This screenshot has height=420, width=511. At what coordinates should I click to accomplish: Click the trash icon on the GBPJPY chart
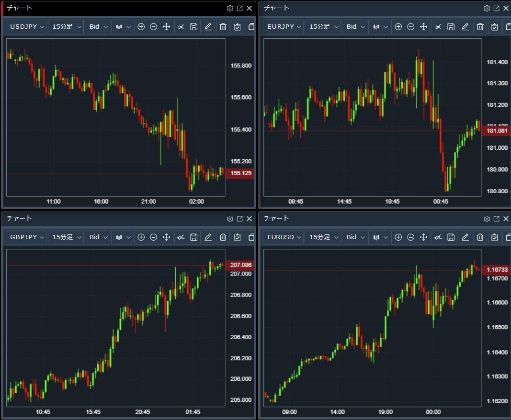pyautogui.click(x=223, y=237)
